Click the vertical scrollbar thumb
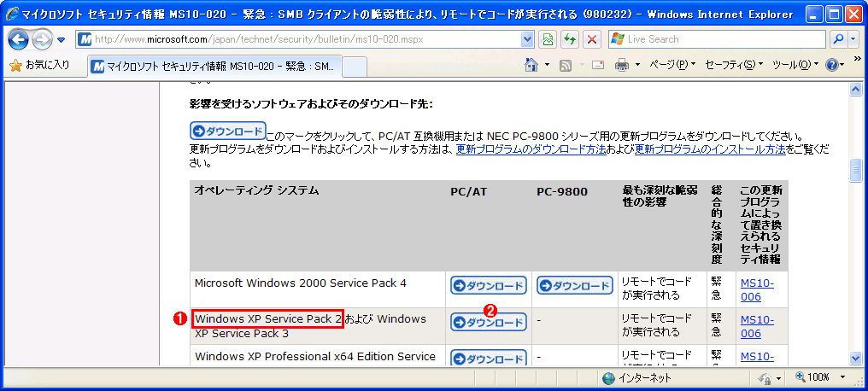The width and height of the screenshot is (868, 391). point(856,171)
